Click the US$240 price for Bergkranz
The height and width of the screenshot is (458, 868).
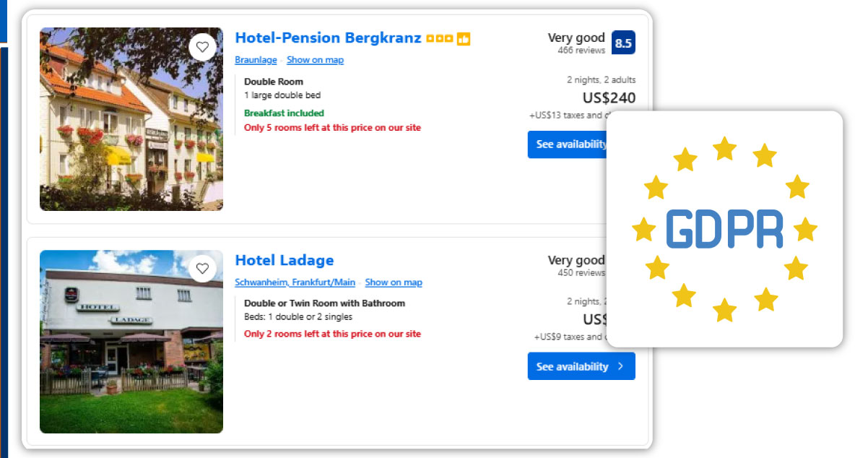click(x=609, y=98)
